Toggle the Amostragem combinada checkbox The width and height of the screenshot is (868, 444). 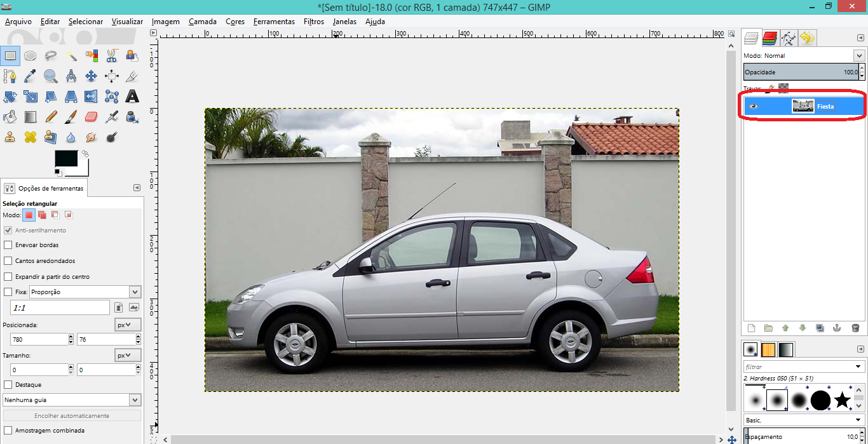point(8,431)
